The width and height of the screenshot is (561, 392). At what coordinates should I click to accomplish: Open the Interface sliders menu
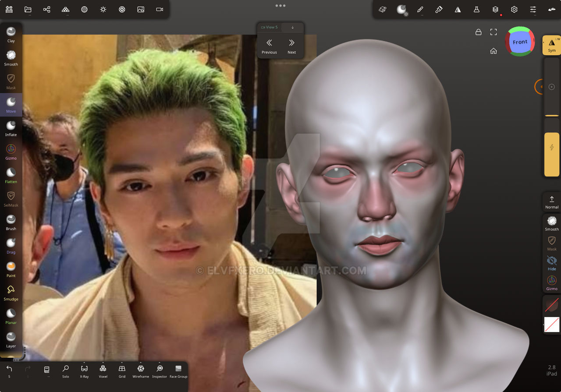(x=533, y=9)
